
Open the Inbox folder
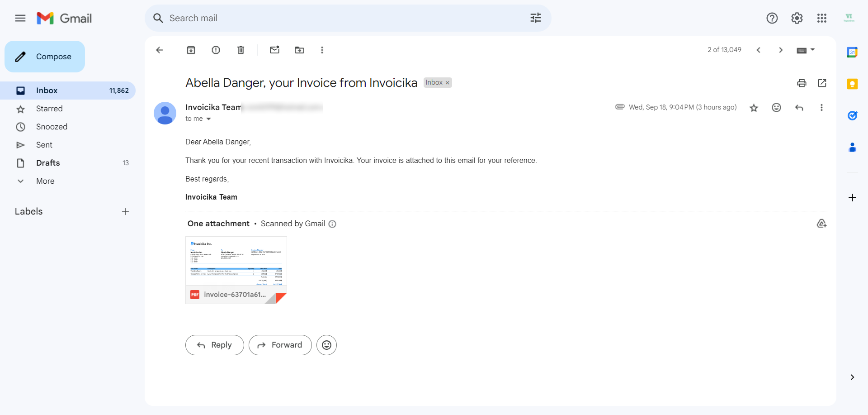(x=68, y=91)
